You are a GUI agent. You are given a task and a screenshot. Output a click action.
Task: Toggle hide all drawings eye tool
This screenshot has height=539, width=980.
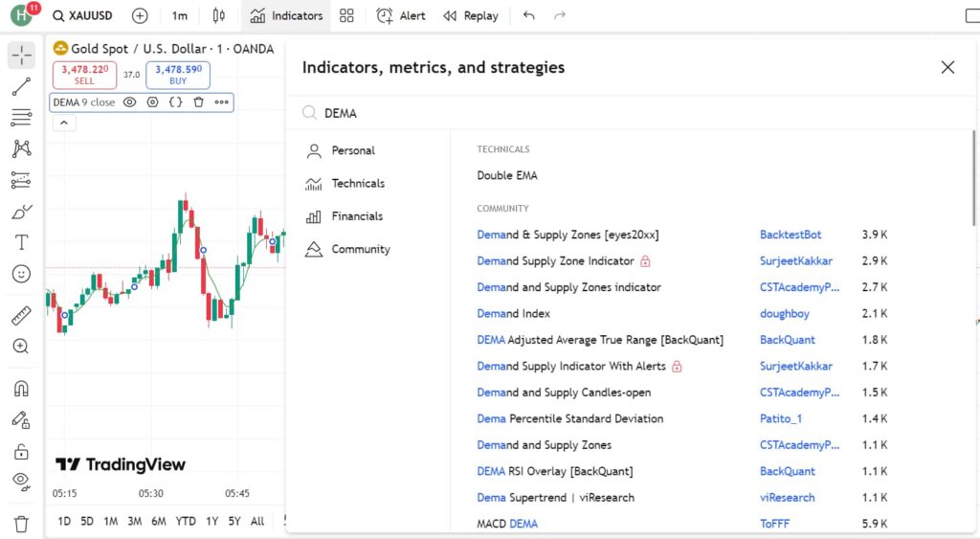21,482
